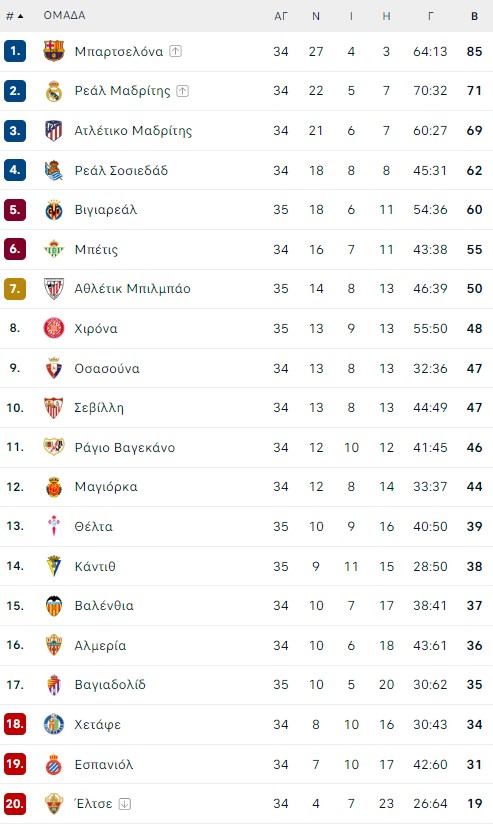The height and width of the screenshot is (826, 493).
Task: Sort by the ΑΓ matches played header
Action: [x=281, y=16]
